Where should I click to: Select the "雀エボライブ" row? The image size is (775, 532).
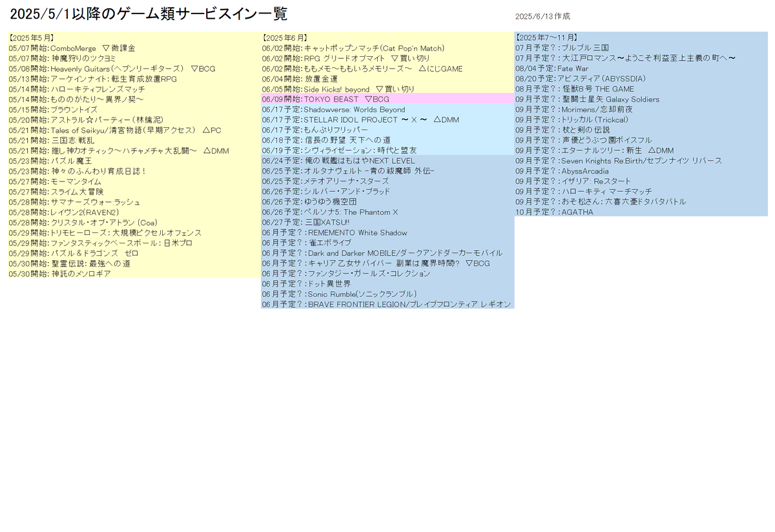point(387,243)
